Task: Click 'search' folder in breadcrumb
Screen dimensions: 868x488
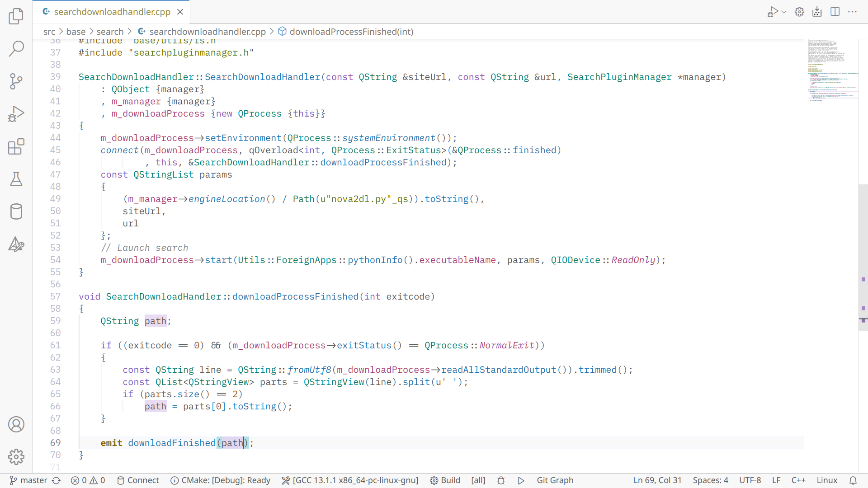Action: [110, 32]
